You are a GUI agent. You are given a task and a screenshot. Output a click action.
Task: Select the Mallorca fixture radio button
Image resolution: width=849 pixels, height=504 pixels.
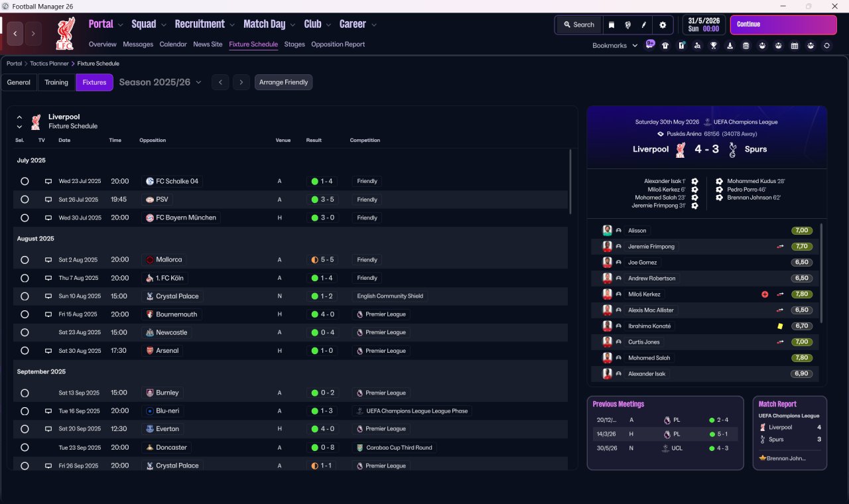25,260
